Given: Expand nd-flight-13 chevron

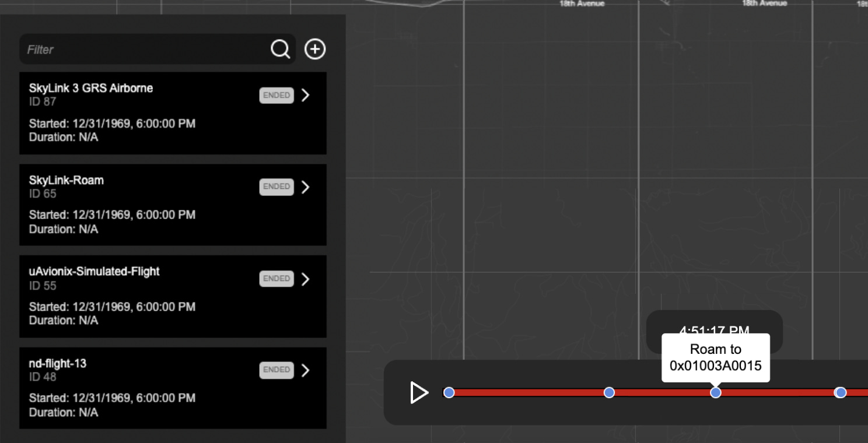Looking at the screenshot, I should coord(305,370).
